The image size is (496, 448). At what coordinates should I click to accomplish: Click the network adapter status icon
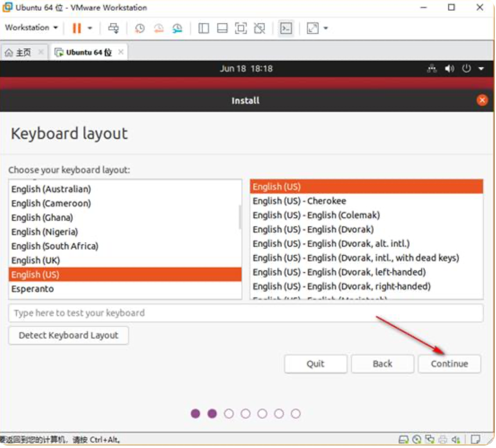click(x=430, y=439)
